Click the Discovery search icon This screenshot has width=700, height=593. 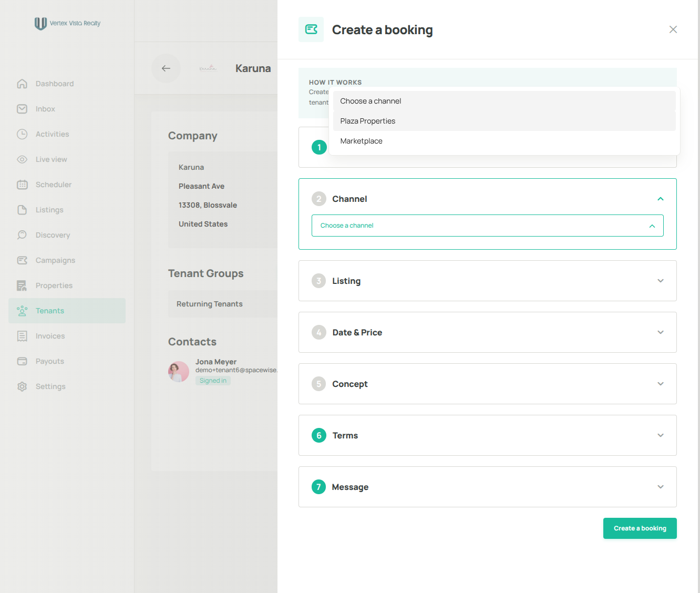[22, 235]
